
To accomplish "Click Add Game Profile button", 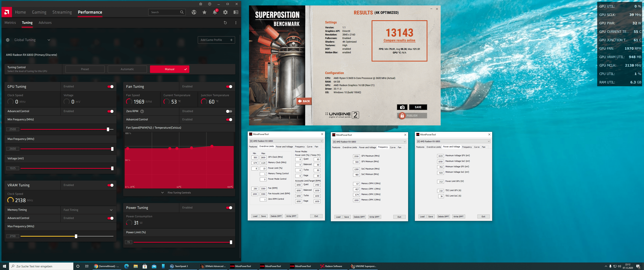I will [216, 40].
